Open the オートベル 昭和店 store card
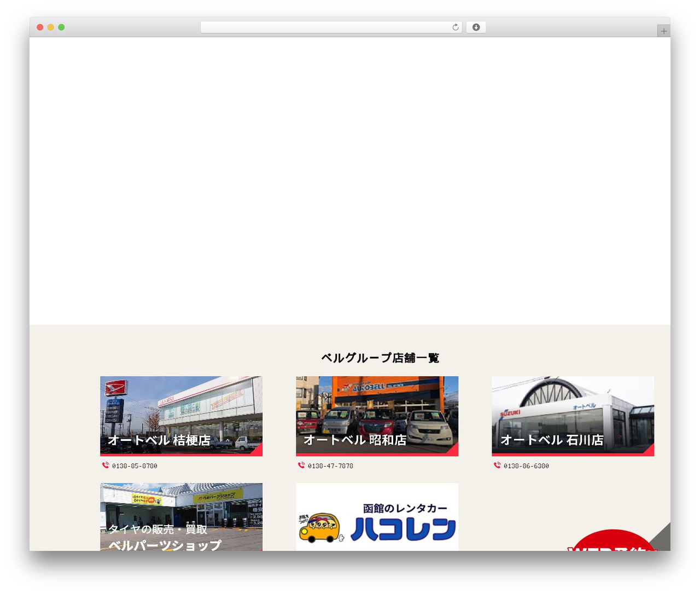Viewport: 700px width, 593px height. click(377, 416)
